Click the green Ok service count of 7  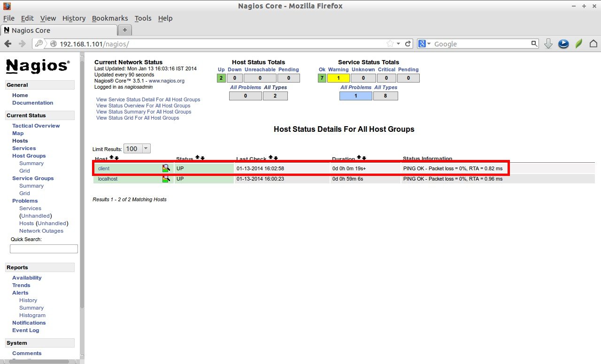click(322, 78)
